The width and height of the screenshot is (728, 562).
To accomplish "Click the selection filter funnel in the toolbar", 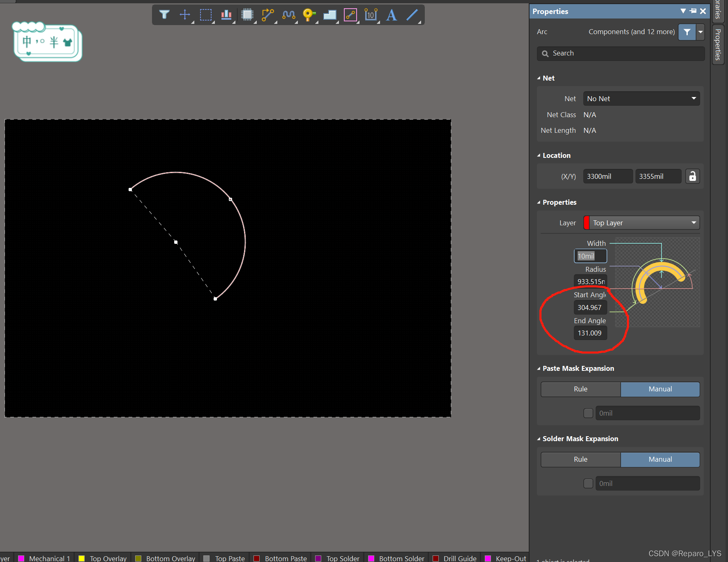I will click(x=164, y=15).
